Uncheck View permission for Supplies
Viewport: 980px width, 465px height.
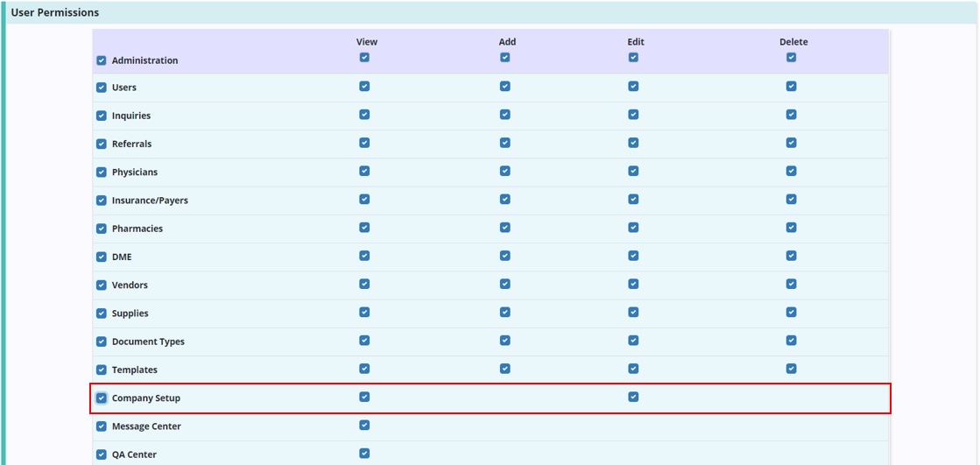(x=364, y=312)
